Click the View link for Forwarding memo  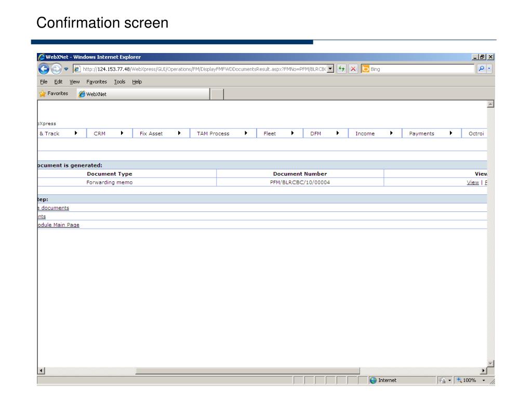coord(473,182)
